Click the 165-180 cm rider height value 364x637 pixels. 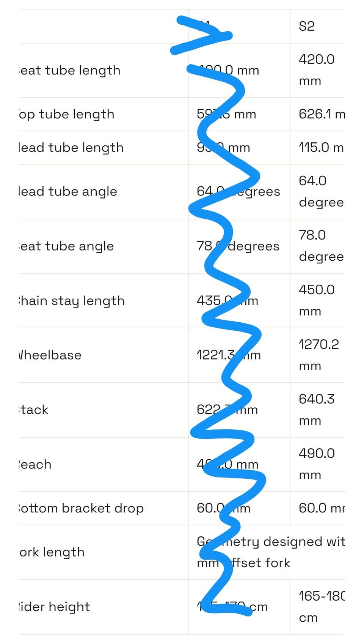tap(322, 607)
